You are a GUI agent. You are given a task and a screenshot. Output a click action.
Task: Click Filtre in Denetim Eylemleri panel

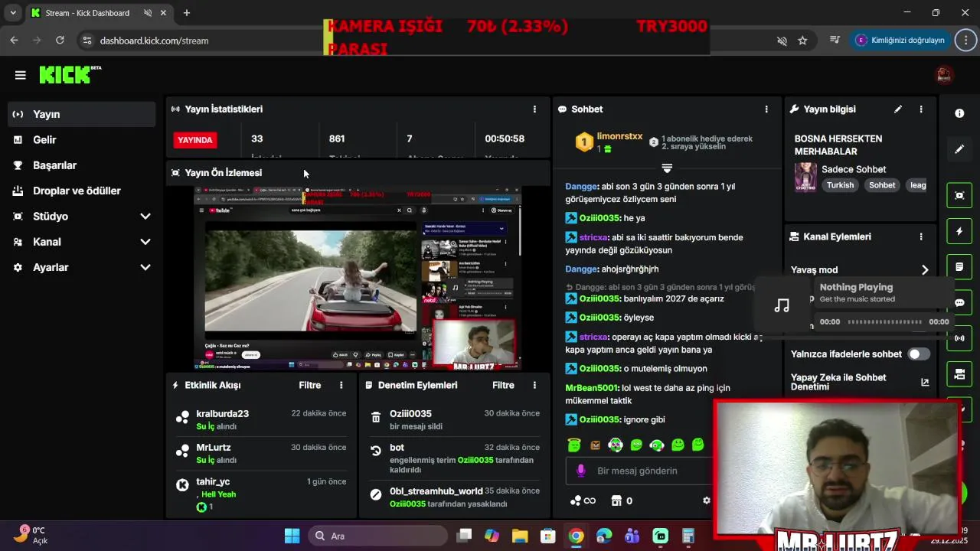coord(503,386)
